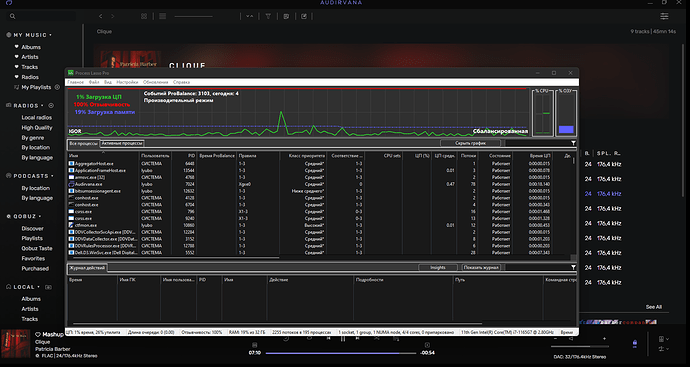Click the Patricia Barber artist name in player

pos(53,349)
